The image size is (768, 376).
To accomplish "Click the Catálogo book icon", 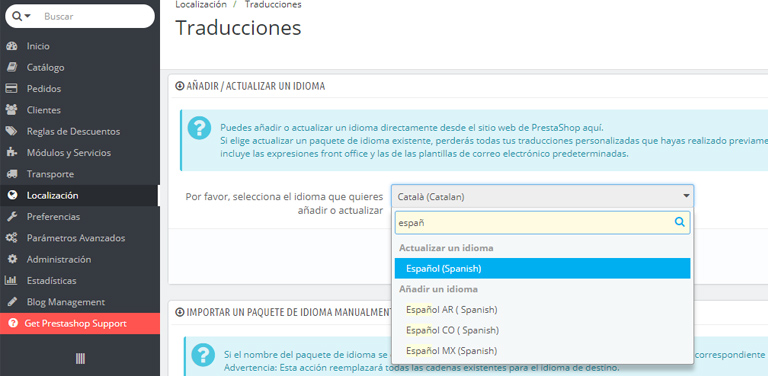I will tap(12, 68).
